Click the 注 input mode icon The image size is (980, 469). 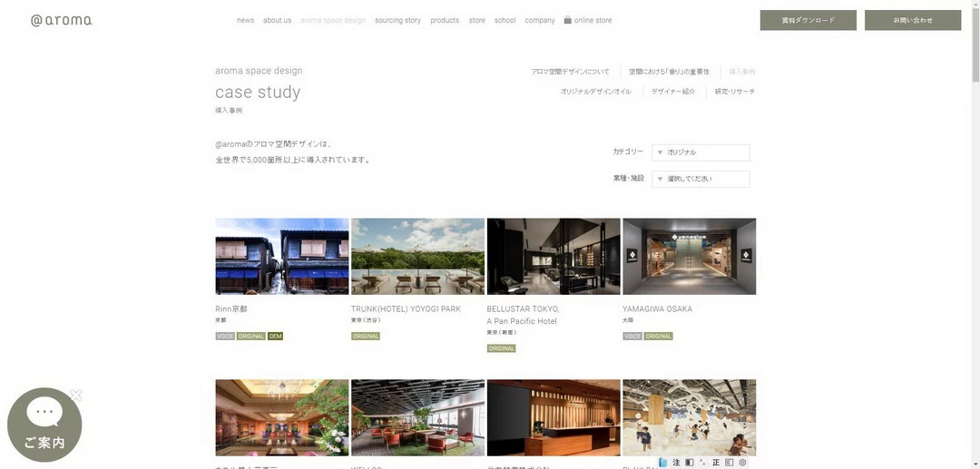[676, 463]
